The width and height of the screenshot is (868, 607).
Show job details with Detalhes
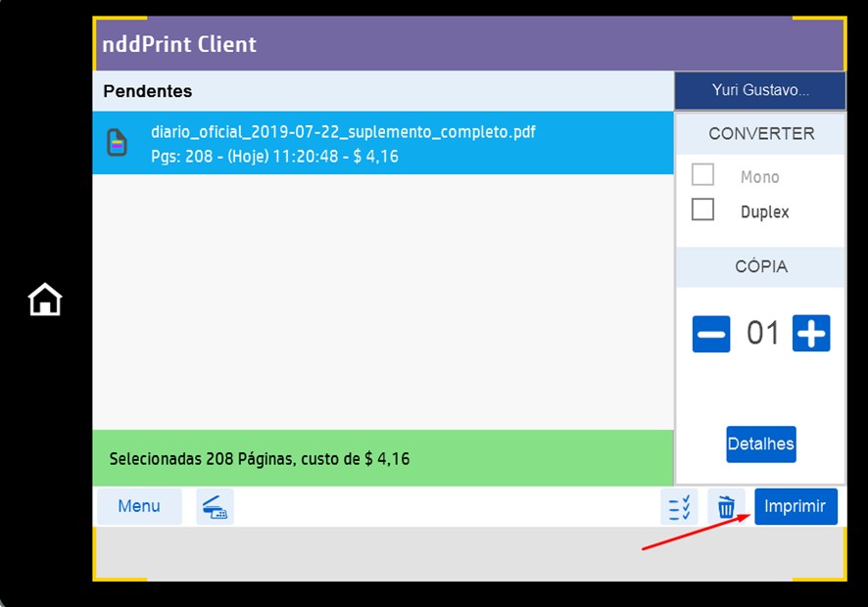click(761, 444)
